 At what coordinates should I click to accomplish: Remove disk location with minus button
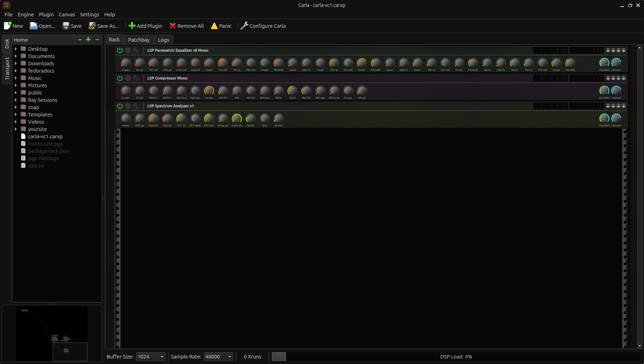click(98, 40)
